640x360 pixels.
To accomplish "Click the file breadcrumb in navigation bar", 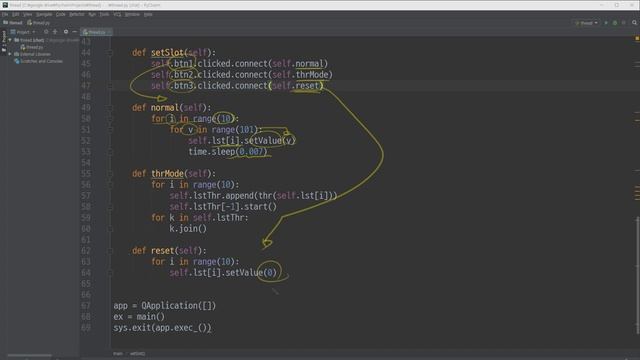I will coord(38,23).
